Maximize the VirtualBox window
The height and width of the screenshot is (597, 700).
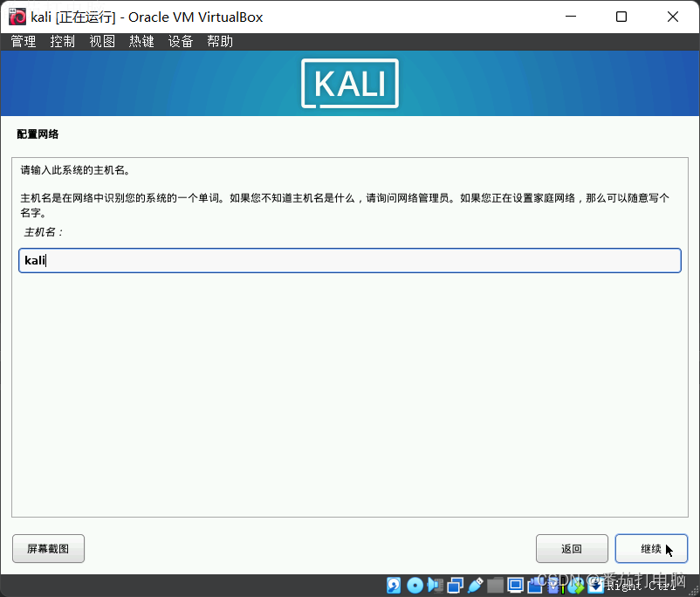621,17
